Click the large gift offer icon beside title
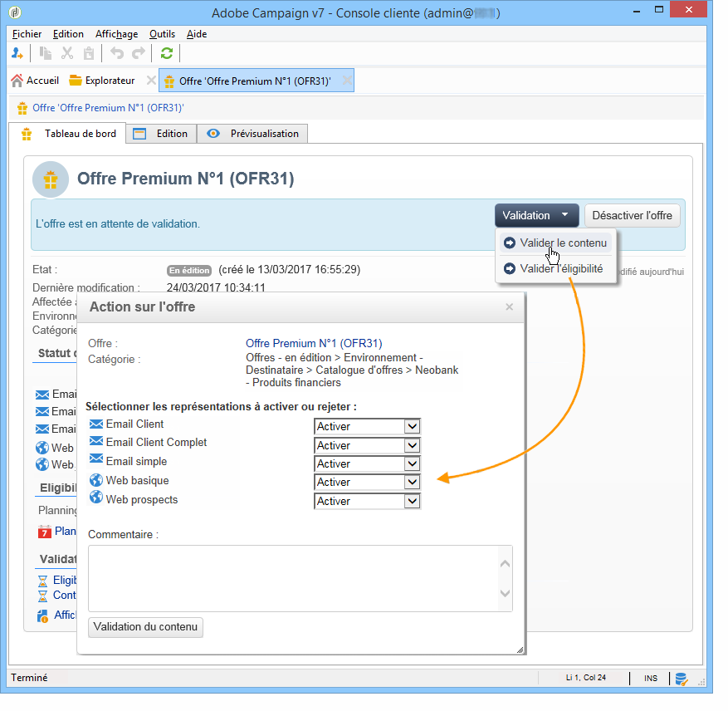The image size is (728, 711). pyautogui.click(x=51, y=179)
